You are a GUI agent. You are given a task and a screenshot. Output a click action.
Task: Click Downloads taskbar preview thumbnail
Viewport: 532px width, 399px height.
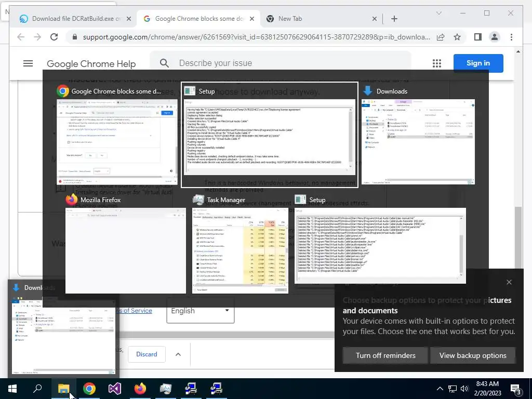coord(63,336)
